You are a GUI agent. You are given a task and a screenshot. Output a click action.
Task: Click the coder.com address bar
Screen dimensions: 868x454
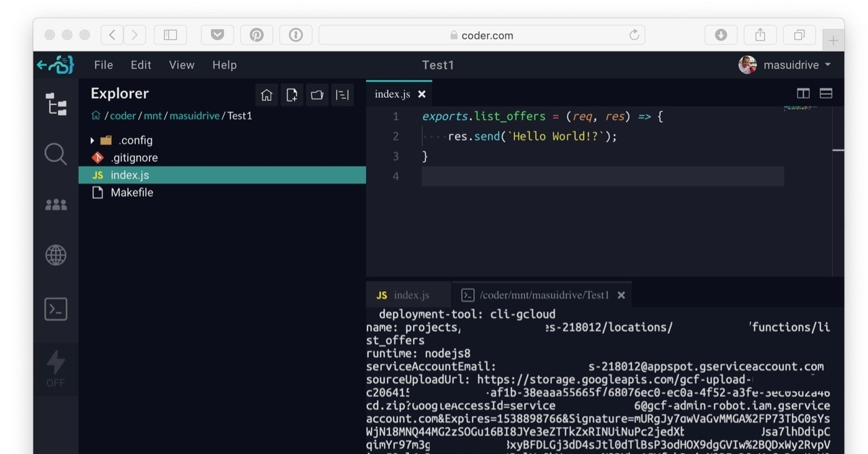(481, 35)
